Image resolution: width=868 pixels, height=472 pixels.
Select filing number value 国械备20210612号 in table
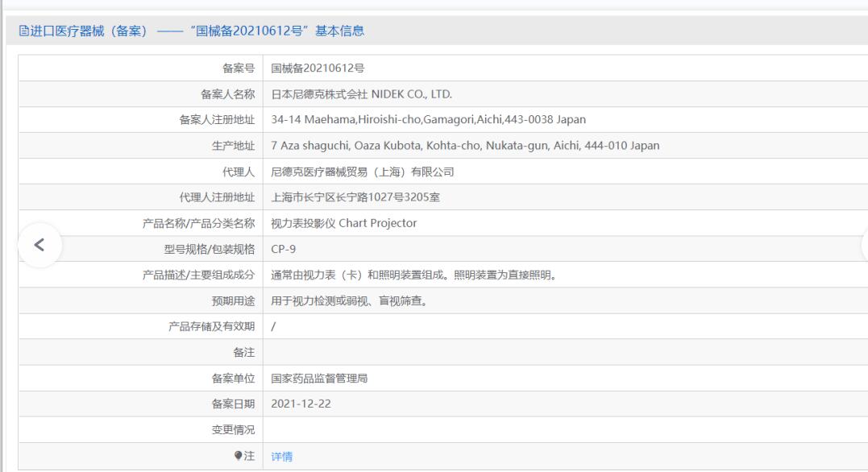[318, 68]
